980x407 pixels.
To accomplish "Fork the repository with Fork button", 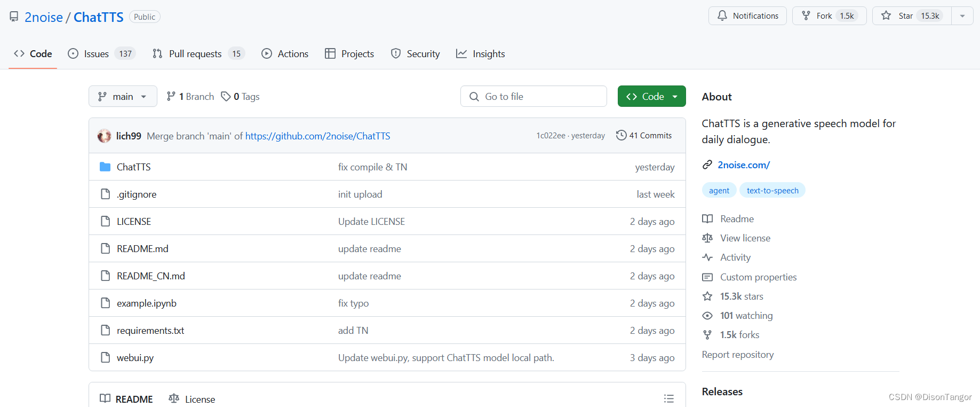I will click(829, 16).
